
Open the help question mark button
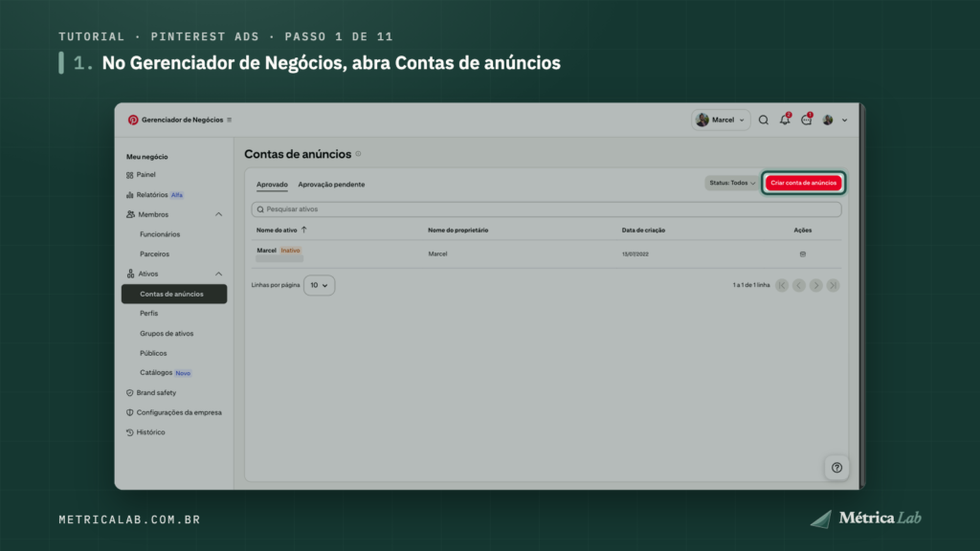point(836,468)
